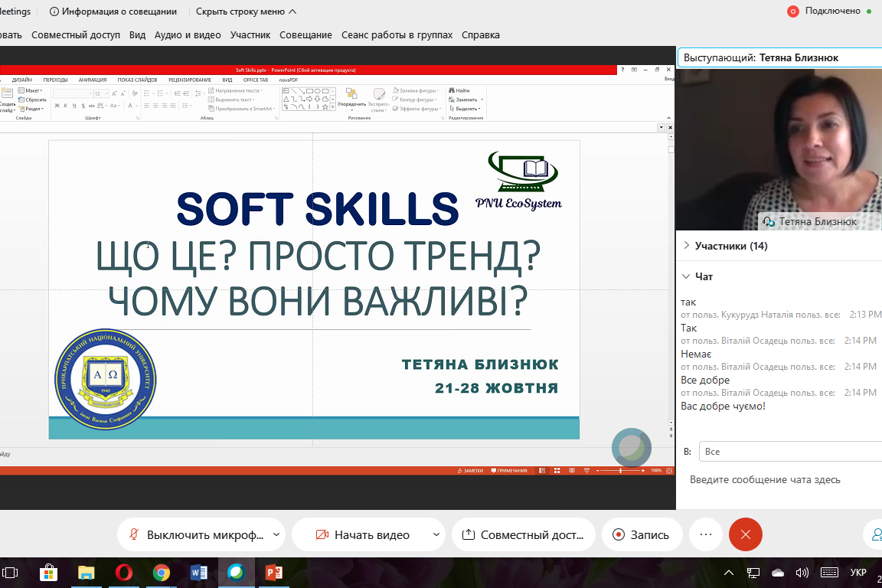
Task: Click the volume icon in system tray
Action: [802, 573]
